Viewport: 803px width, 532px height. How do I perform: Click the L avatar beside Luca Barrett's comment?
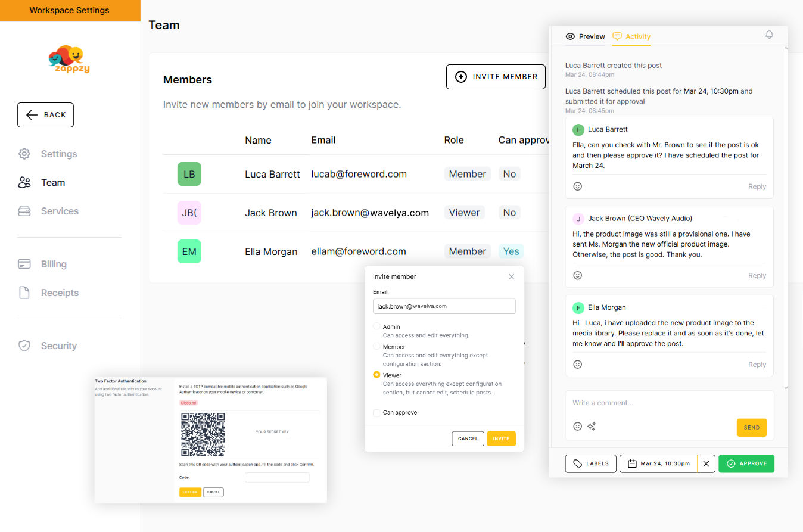578,130
